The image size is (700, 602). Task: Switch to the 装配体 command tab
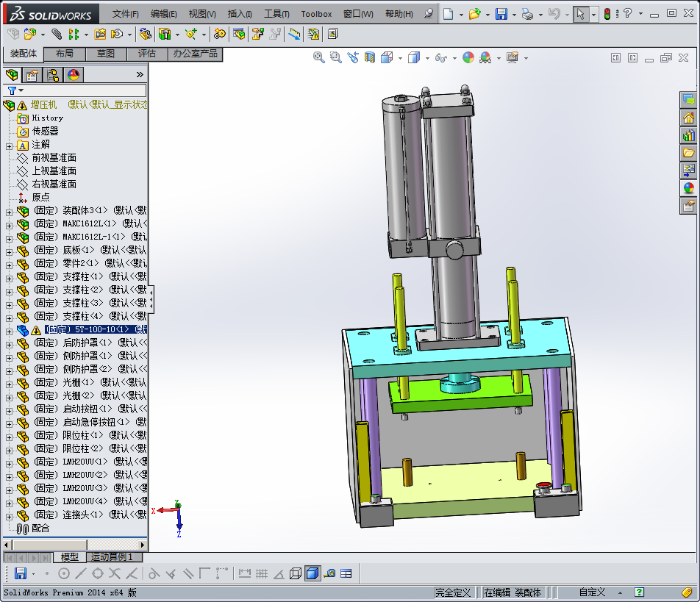(24, 54)
